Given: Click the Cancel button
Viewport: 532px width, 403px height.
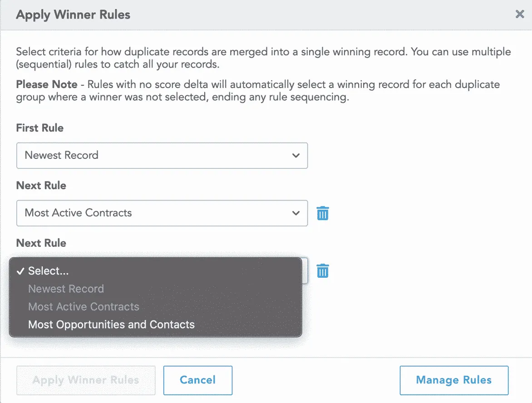Looking at the screenshot, I should coord(198,380).
